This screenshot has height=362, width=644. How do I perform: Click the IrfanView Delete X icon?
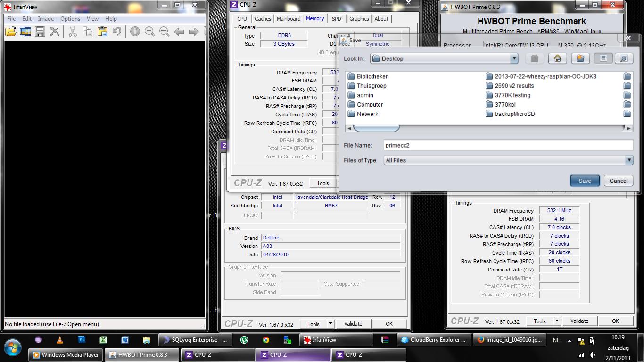pos(55,32)
